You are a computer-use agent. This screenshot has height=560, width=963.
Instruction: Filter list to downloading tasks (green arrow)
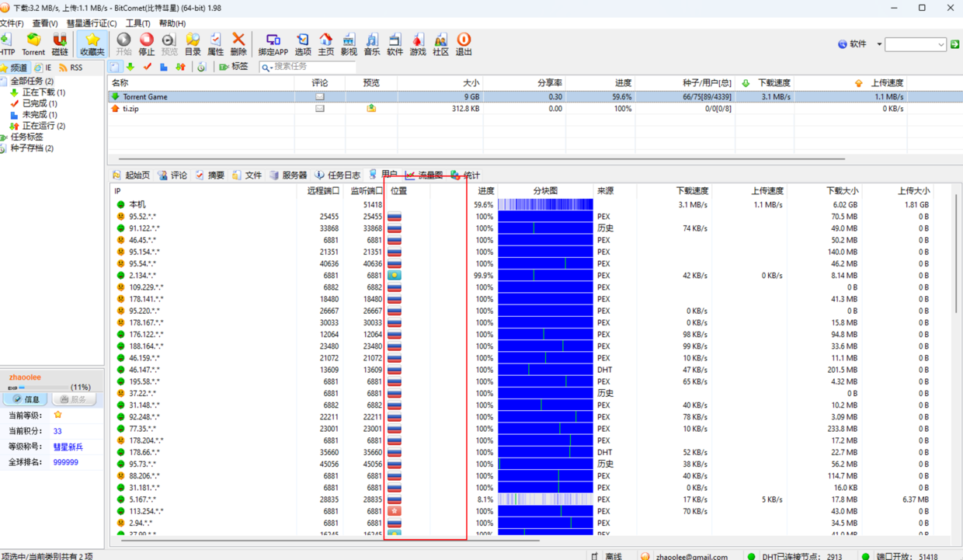click(130, 68)
